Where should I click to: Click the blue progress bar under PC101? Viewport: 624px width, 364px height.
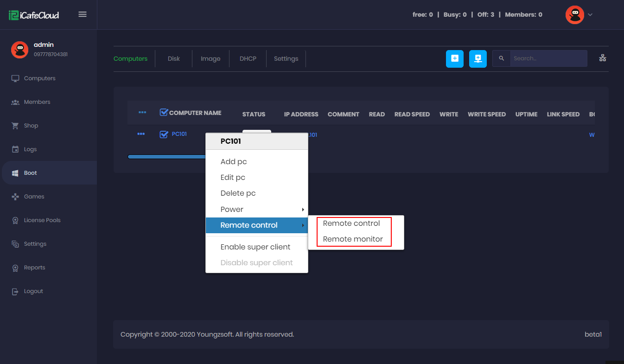[x=166, y=156]
